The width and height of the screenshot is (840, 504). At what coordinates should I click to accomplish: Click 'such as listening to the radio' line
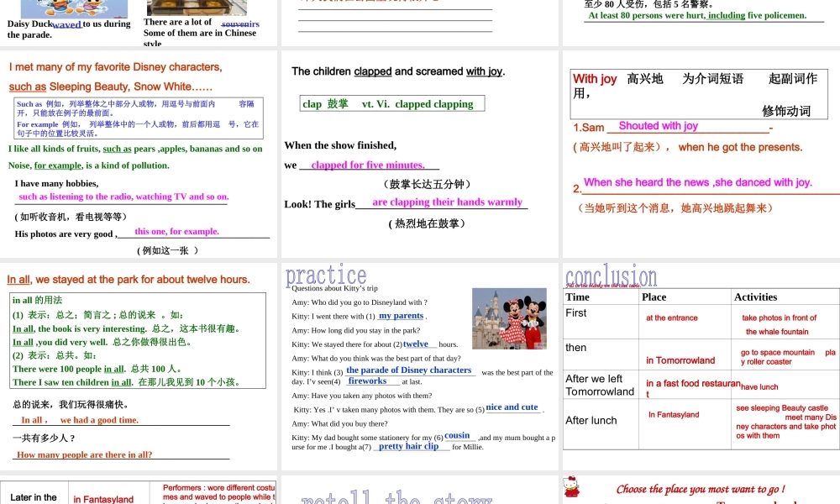[123, 197]
